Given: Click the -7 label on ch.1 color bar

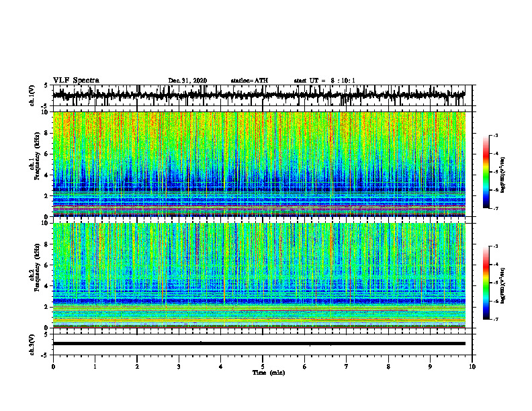Looking at the screenshot, I should pyautogui.click(x=496, y=208).
